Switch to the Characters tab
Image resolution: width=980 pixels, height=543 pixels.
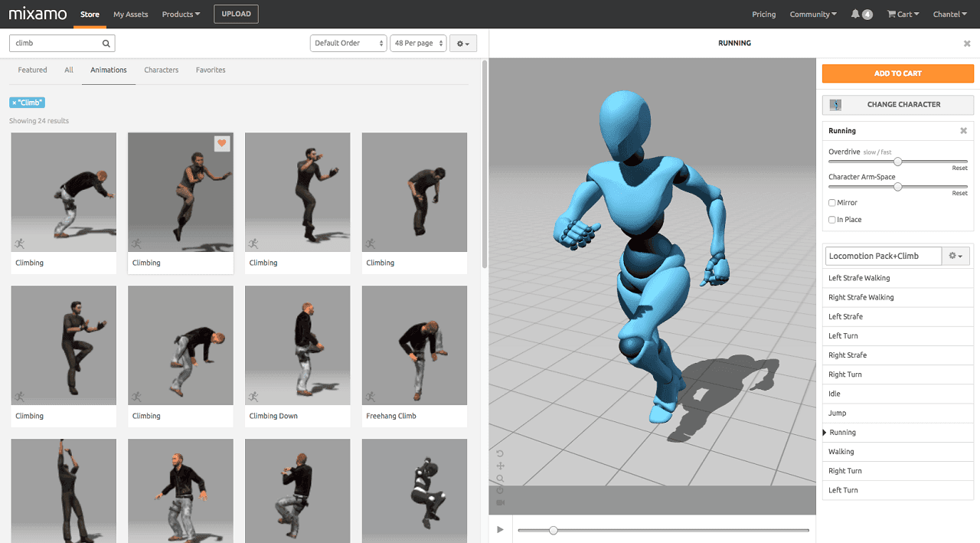pos(161,70)
